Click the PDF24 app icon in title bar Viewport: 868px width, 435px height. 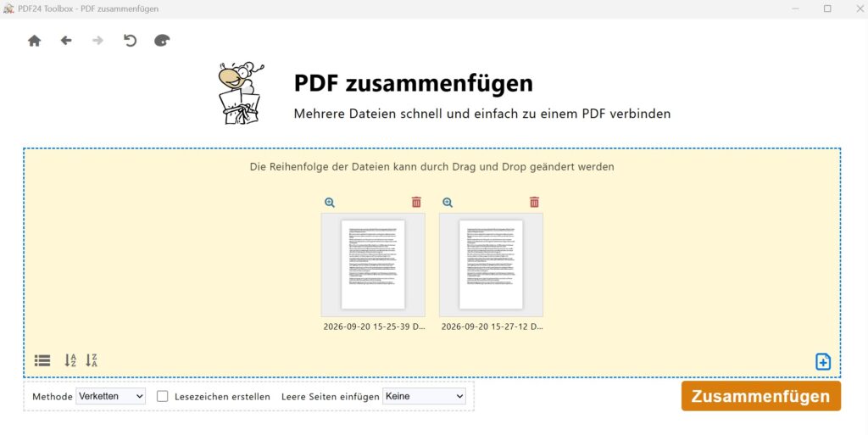[8, 8]
